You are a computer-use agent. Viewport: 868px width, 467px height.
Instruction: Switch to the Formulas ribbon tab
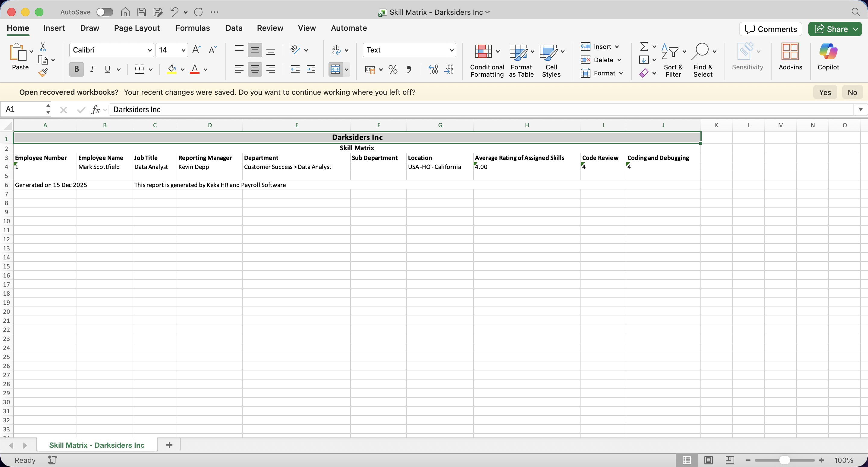tap(192, 28)
